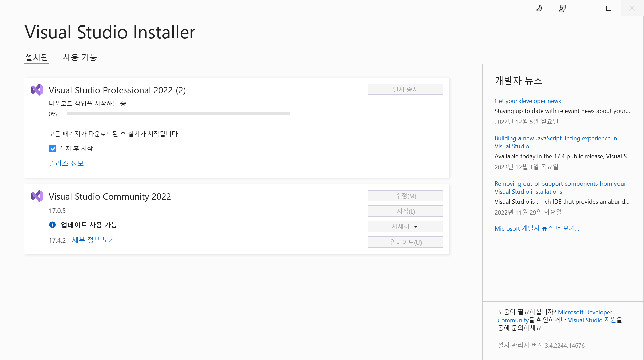Click the update available info icon
Screen dimensions: 644x360
52,225
